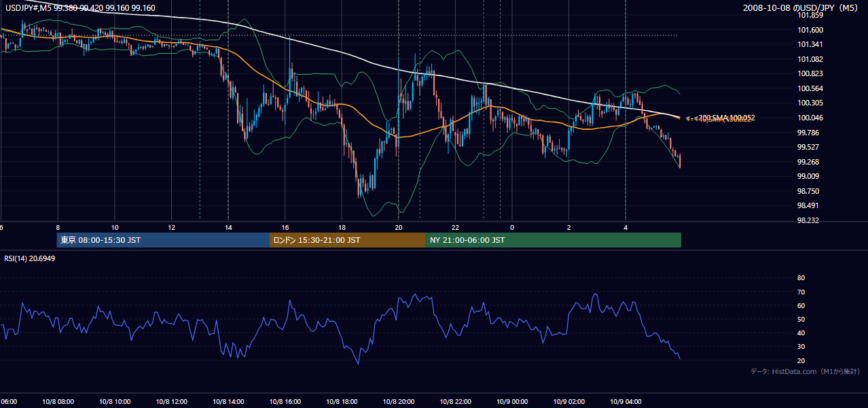The height and width of the screenshot is (408, 868).
Task: Click RSI axis level 20
Action: (801, 360)
